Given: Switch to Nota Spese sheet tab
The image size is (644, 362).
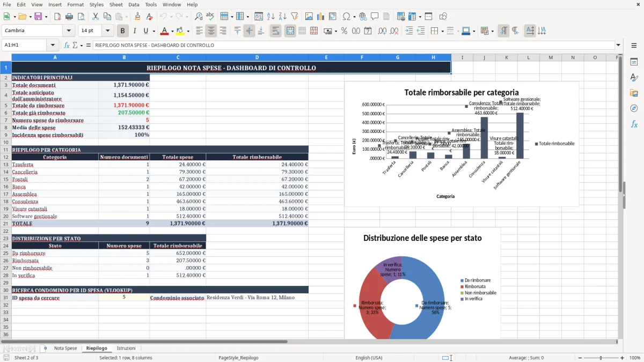Looking at the screenshot, I should coord(65,348).
